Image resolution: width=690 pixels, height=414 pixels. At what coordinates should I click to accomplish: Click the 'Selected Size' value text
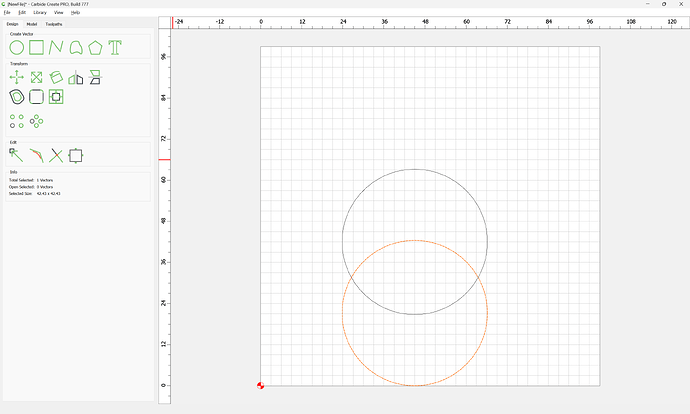point(49,194)
